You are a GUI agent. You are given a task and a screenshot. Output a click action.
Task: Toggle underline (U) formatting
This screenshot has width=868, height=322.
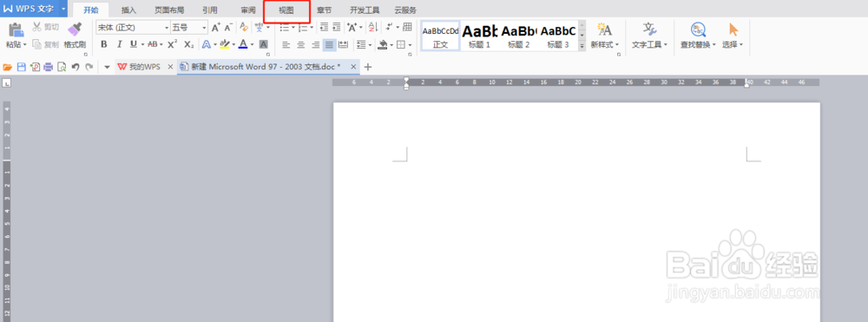tap(133, 44)
